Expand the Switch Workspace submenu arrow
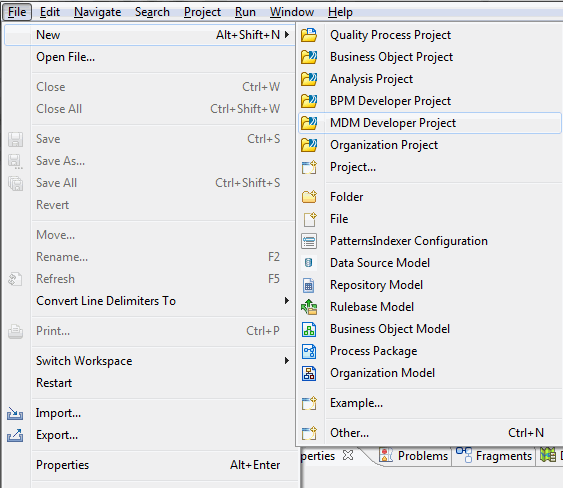The height and width of the screenshot is (488, 563). pos(287,361)
